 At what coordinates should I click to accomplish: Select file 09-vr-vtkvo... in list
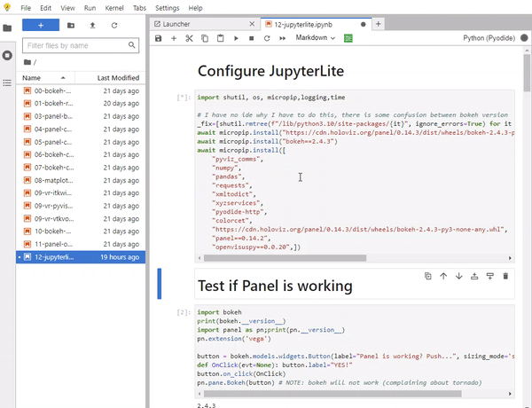[x=81, y=218]
